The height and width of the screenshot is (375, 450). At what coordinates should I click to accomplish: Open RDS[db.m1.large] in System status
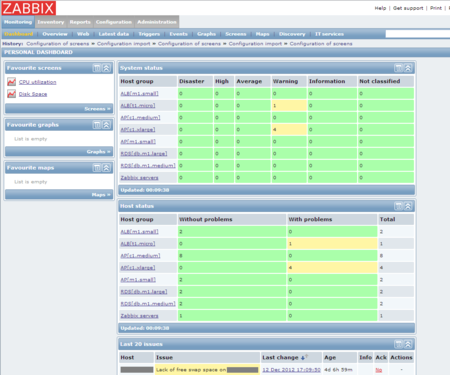[144, 154]
